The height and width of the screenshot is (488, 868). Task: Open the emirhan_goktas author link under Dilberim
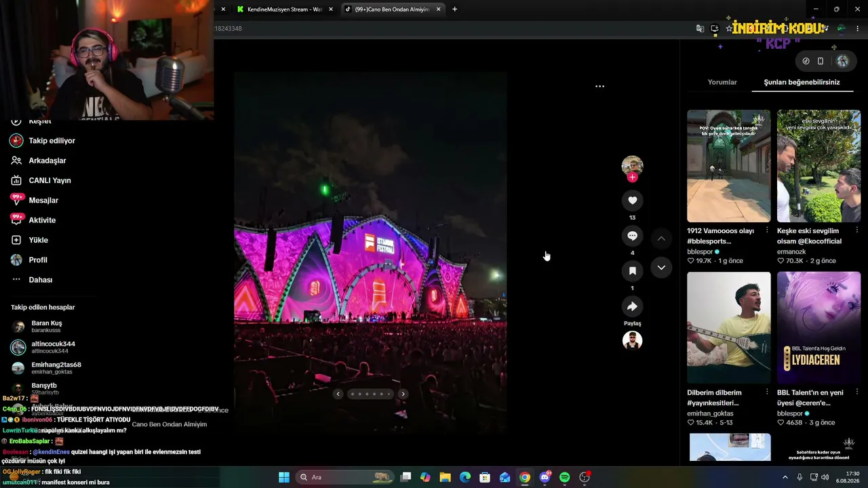click(x=710, y=413)
